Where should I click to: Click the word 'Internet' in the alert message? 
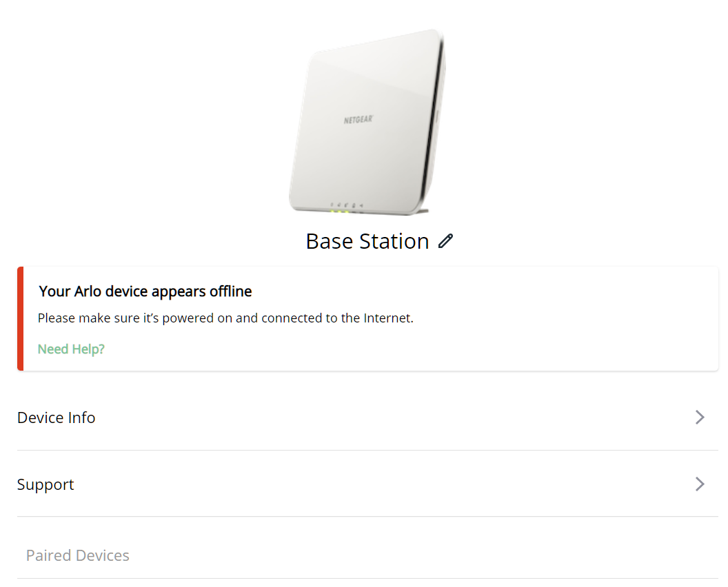(x=387, y=318)
